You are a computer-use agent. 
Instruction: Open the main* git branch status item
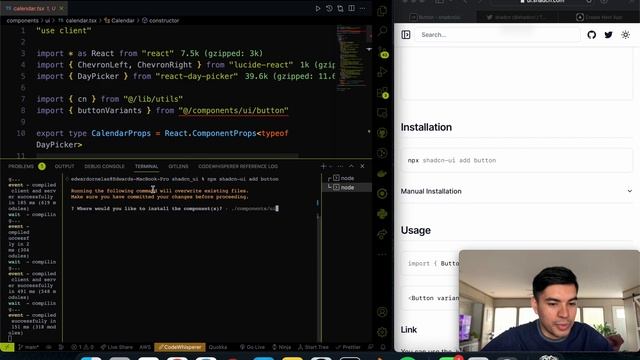point(28,347)
